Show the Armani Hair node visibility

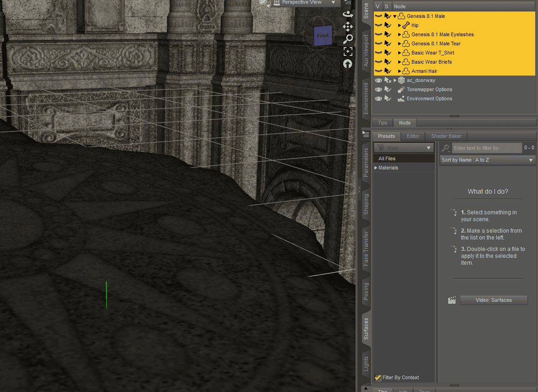pyautogui.click(x=378, y=71)
